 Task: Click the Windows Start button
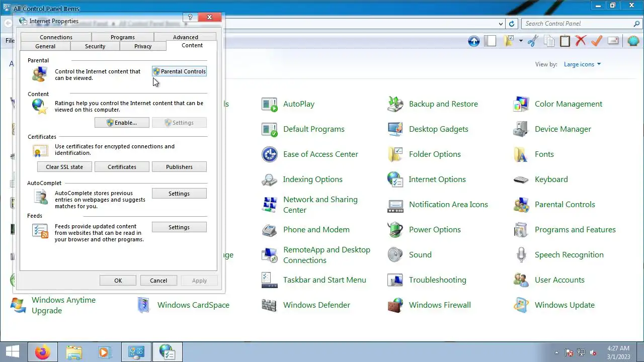point(12,352)
